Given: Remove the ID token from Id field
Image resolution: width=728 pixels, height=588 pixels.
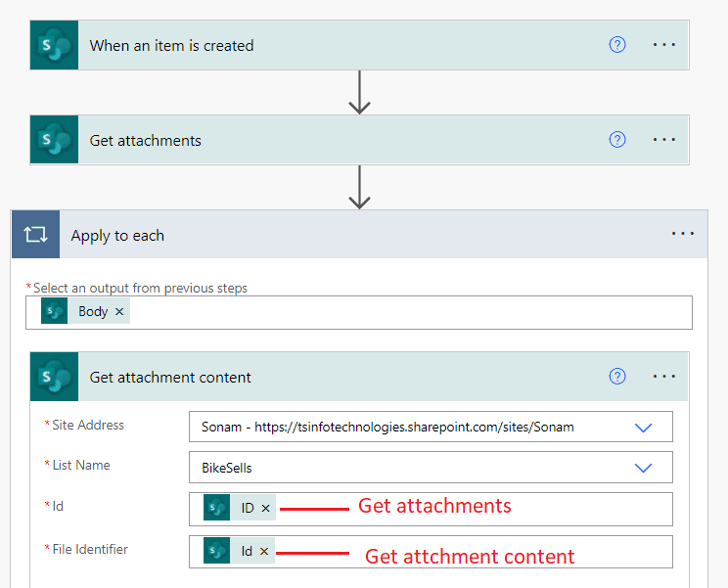Looking at the screenshot, I should click(x=265, y=509).
